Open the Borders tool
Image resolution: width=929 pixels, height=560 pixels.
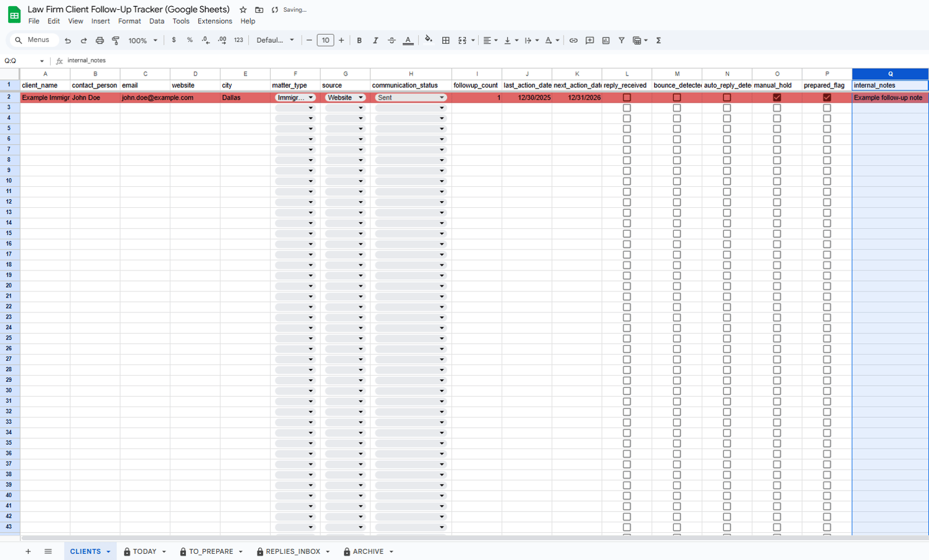click(x=445, y=40)
